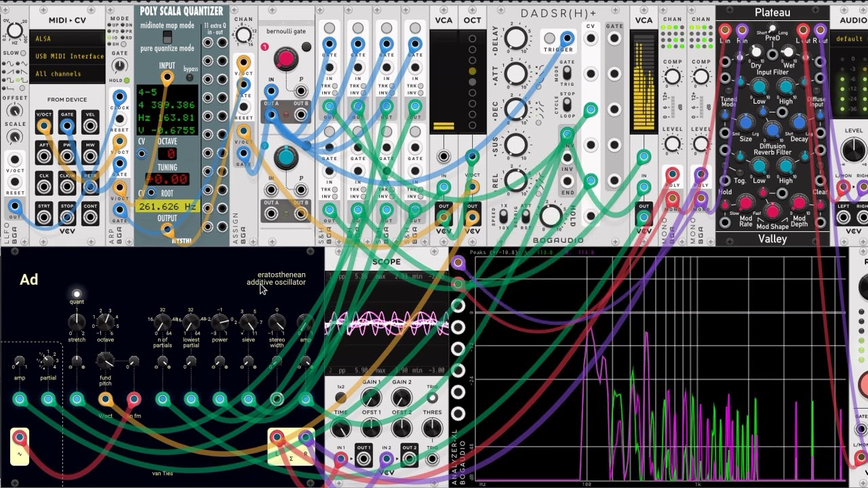The image size is (868, 488).
Task: Click the GATE output jack on MIDI-CV
Action: point(67,127)
